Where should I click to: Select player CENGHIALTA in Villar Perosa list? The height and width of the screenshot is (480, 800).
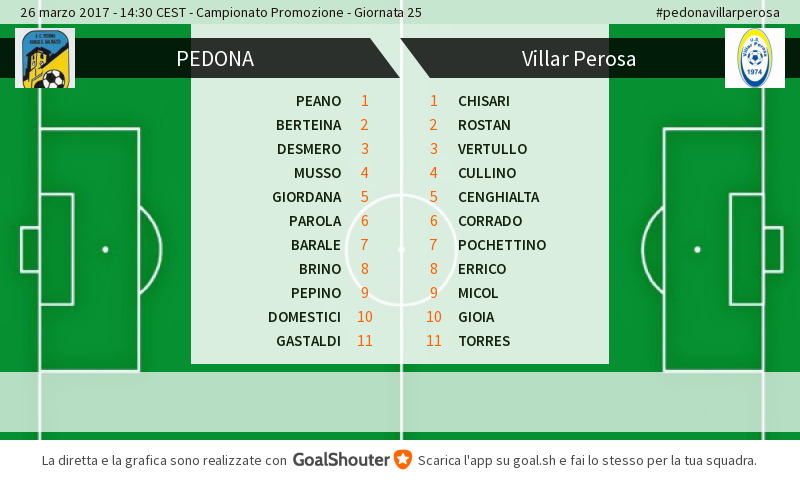tap(498, 197)
